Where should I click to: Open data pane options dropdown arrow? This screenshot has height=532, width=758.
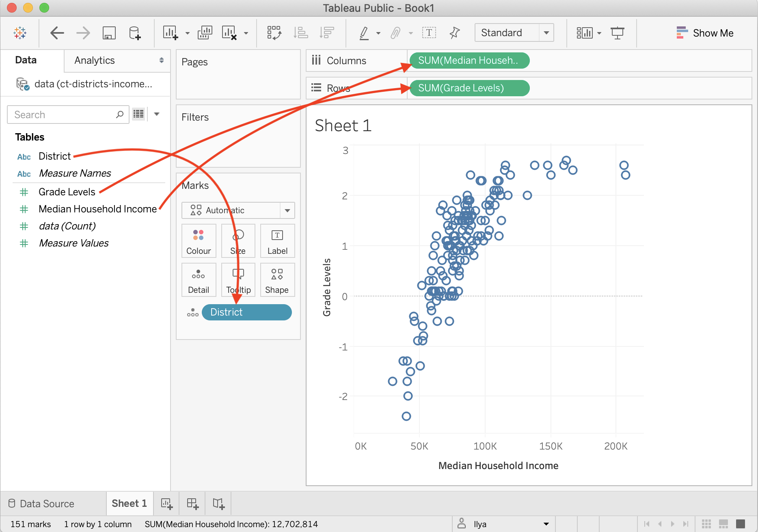(157, 114)
